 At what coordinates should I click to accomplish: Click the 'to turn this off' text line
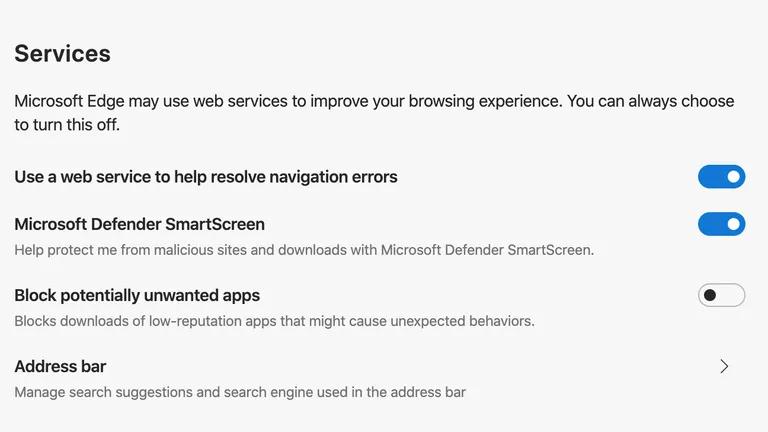click(67, 126)
